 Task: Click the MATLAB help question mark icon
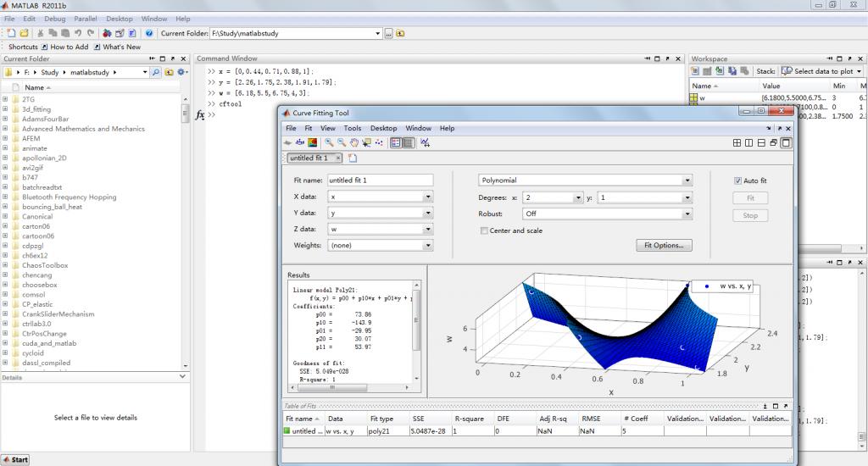149,33
